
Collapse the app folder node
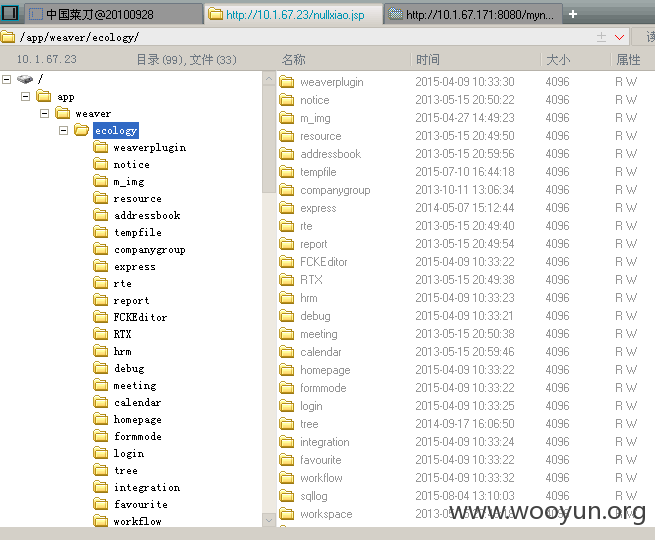tap(25, 96)
